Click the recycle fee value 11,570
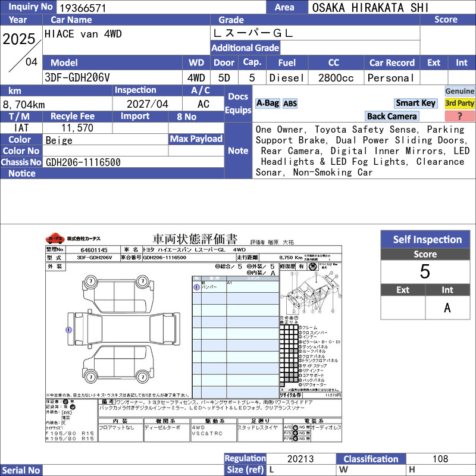This screenshot has height=476, width=476. coord(77,128)
